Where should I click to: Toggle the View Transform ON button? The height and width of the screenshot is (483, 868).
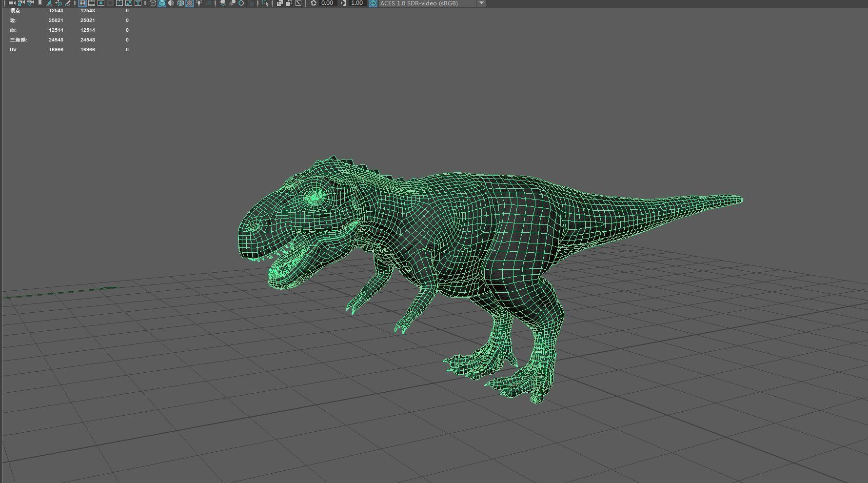click(x=373, y=3)
